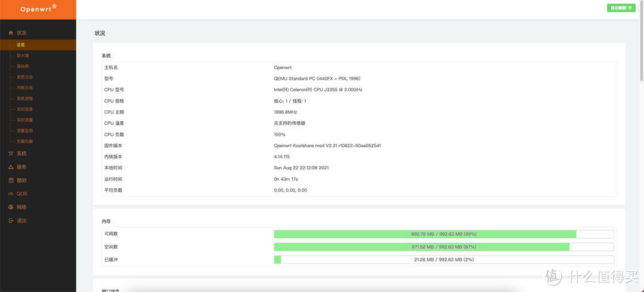Click the 空闲数 memory progress bar
Viewport: 644px width, 292px height.
pyautogui.click(x=444, y=247)
